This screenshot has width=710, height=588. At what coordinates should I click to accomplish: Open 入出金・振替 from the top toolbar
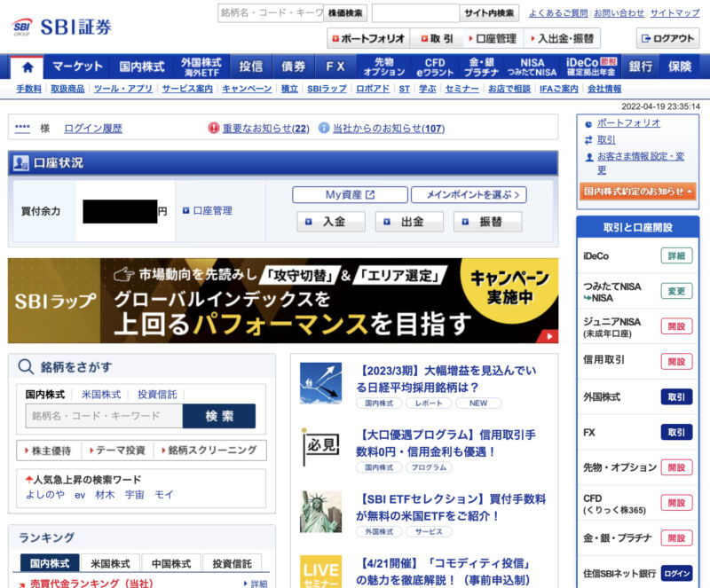click(x=562, y=38)
